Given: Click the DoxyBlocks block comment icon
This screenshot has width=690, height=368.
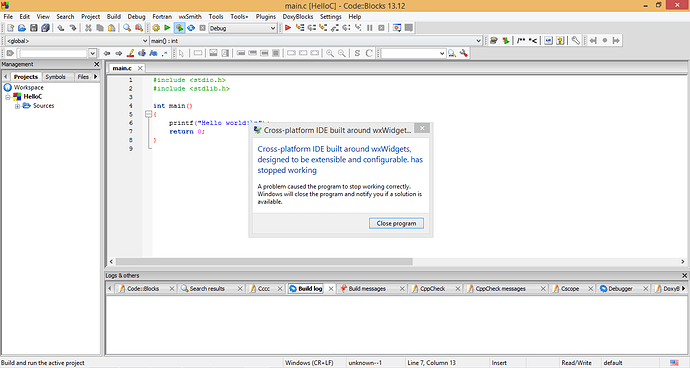Looking at the screenshot, I should (521, 40).
